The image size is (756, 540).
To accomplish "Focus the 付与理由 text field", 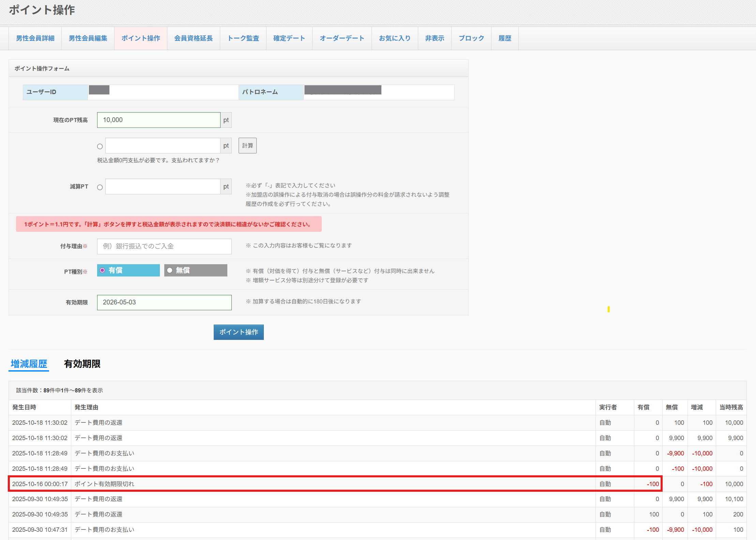I will [x=164, y=246].
